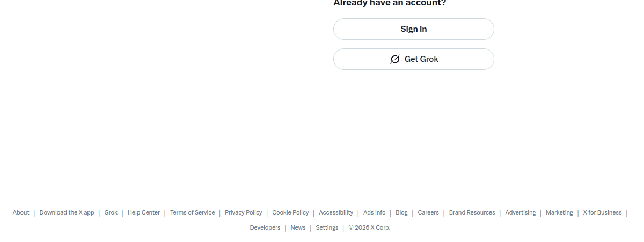Open the About footer link
Screen dimensions: 644x242
21,212
